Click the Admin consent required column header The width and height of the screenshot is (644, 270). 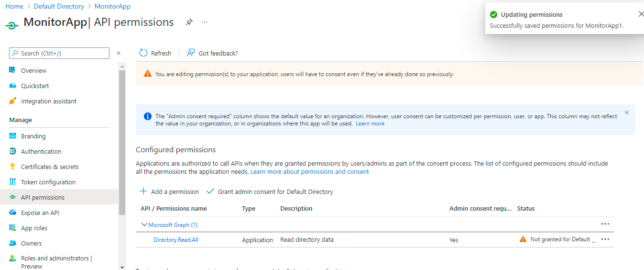coord(480,208)
